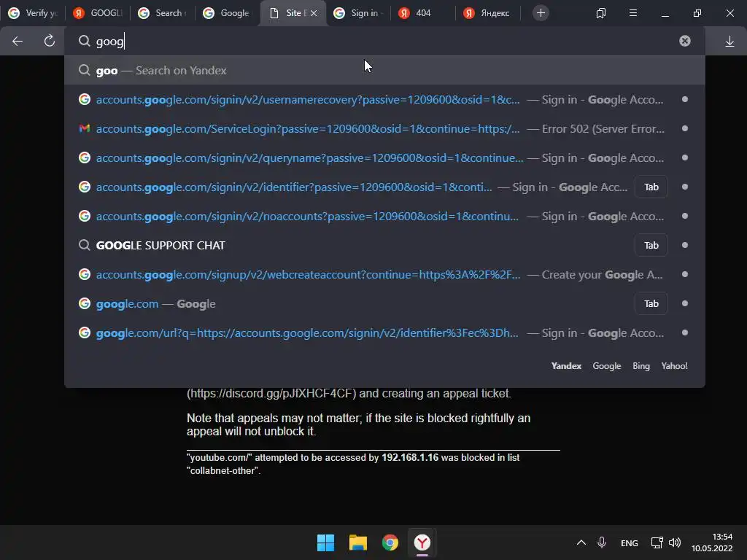
Task: Open the noaccounts sign-in suggestion
Action: tap(384, 216)
